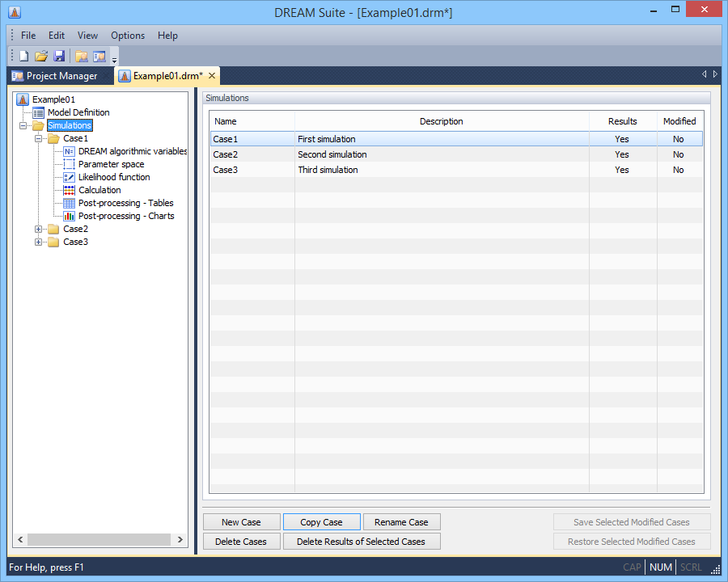Open the Calculation icon in tree
This screenshot has height=582, width=728.
pos(70,190)
